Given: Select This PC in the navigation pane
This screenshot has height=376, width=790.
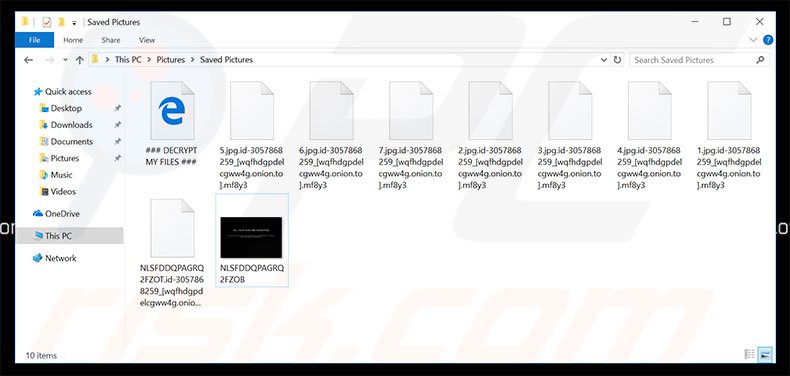Looking at the screenshot, I should pos(70,235).
